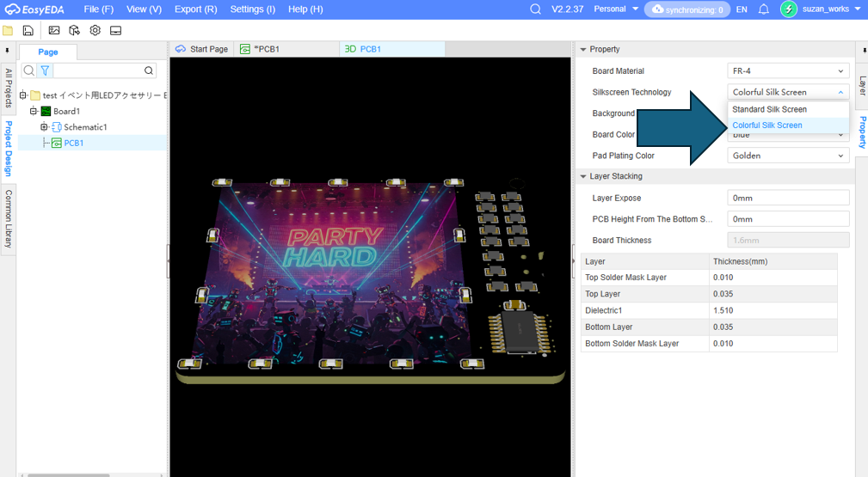The image size is (868, 477).
Task: Click the EasyEDA logo
Action: click(34, 9)
